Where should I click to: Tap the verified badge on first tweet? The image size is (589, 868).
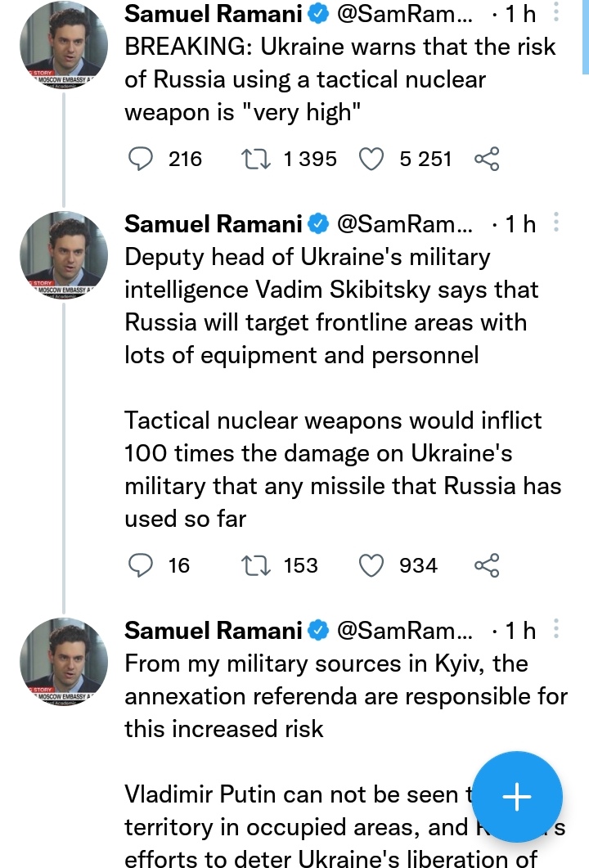pyautogui.click(x=318, y=15)
